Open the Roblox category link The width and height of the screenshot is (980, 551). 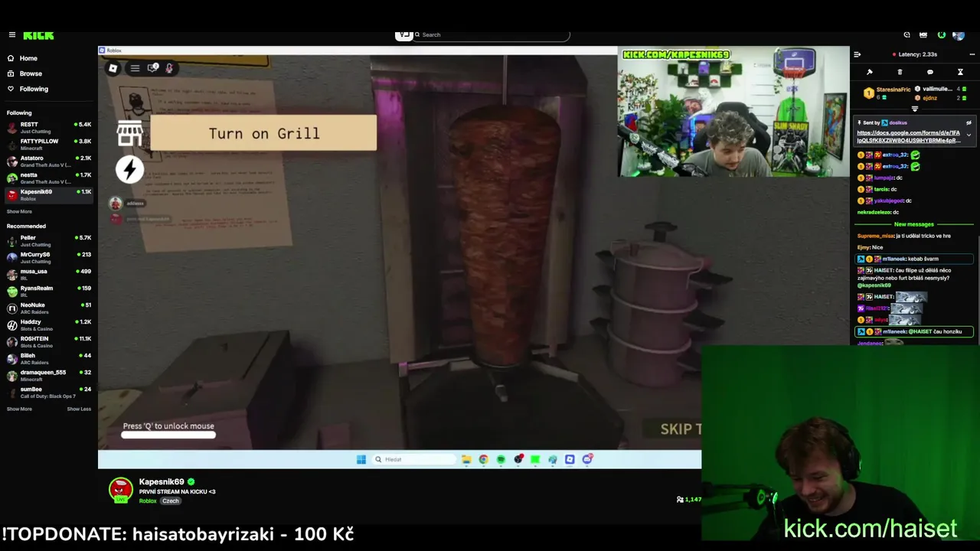(148, 501)
